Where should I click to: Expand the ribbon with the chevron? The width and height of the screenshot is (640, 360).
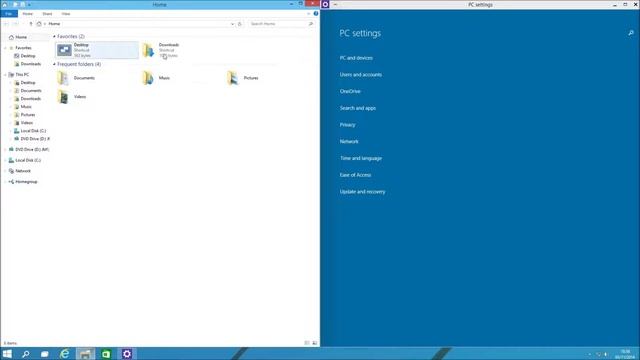309,13
